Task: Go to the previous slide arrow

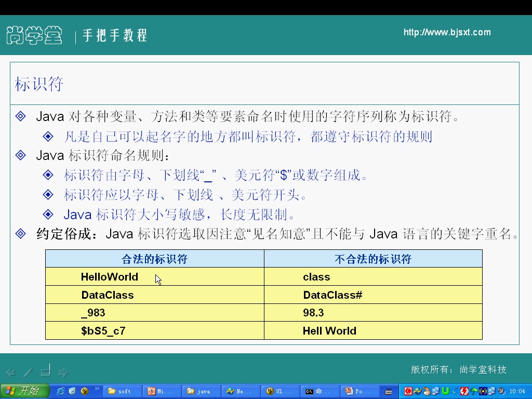Action: (x=10, y=372)
